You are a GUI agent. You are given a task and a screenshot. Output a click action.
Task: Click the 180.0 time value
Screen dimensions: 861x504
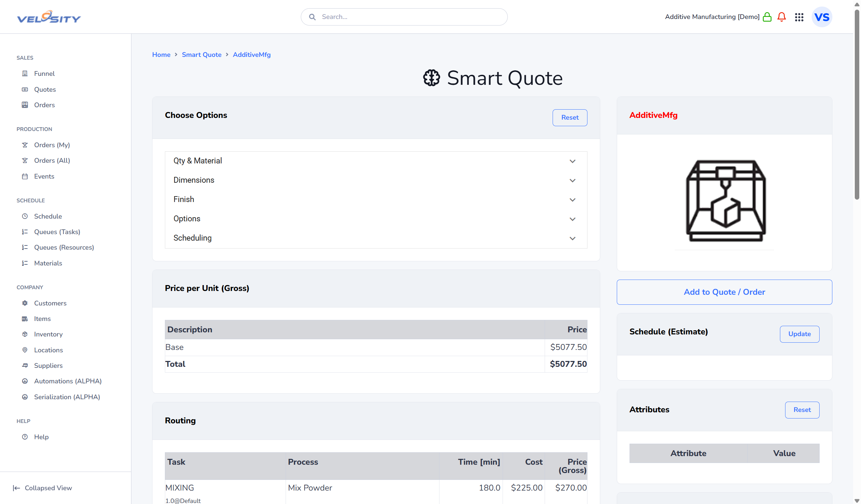489,488
